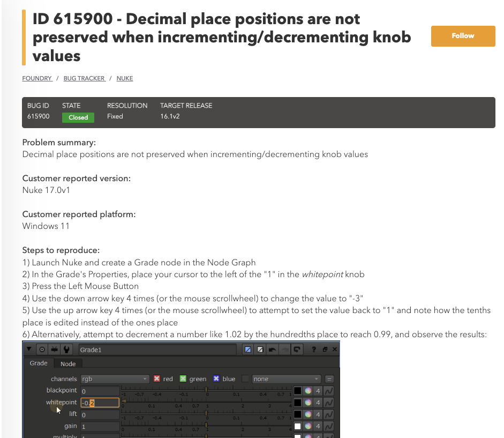Click the revert knobs icon in Grade1 header
The width and height of the screenshot is (504, 438).
297,350
